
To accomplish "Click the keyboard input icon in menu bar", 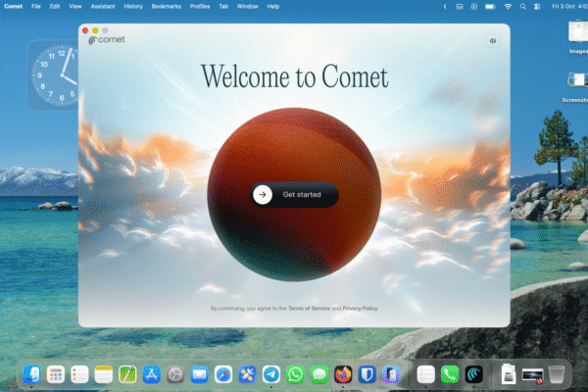I will 460,7.
